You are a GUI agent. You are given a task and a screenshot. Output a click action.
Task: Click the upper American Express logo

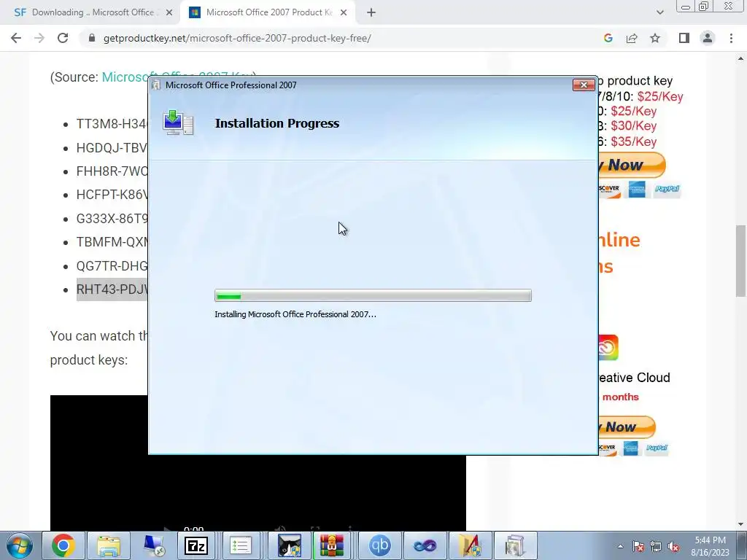[x=636, y=189]
